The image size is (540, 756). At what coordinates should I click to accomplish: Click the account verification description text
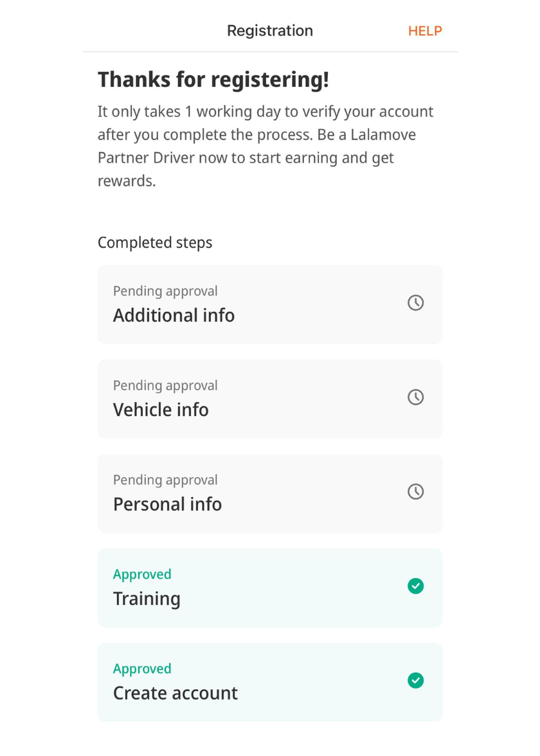point(265,146)
